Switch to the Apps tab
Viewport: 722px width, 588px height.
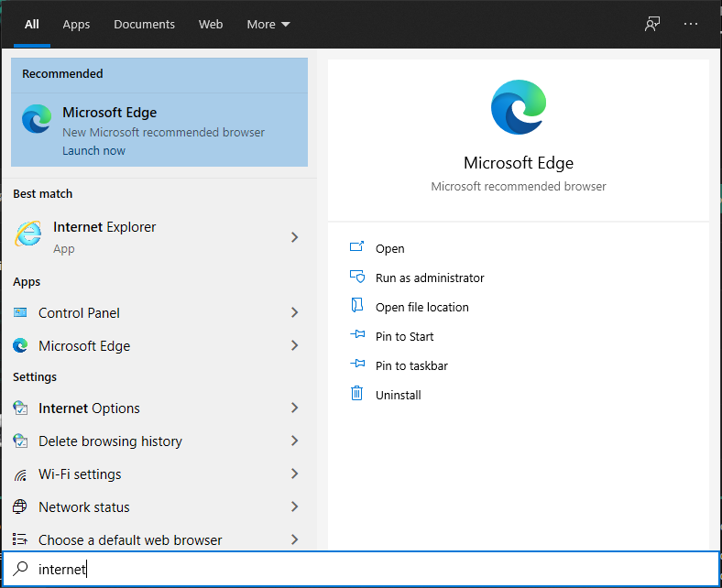(76, 25)
